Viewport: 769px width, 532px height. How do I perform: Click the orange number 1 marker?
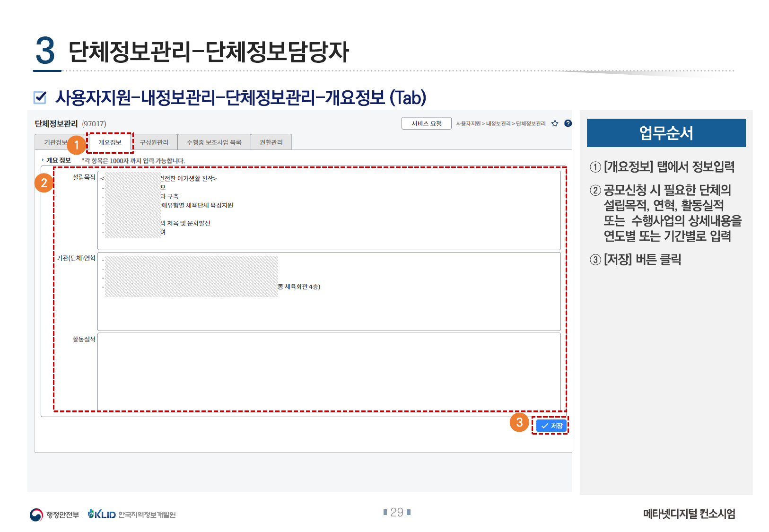(x=76, y=145)
